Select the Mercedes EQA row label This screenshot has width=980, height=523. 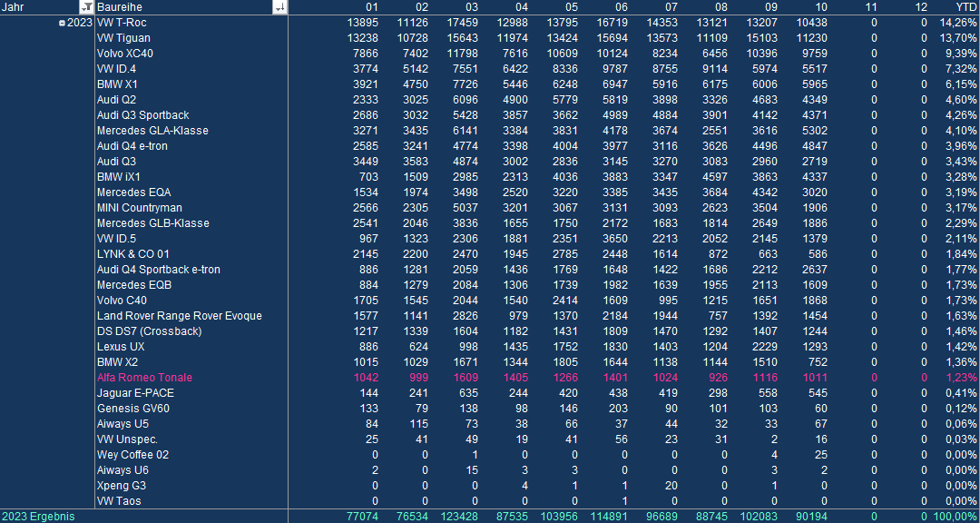click(x=133, y=192)
